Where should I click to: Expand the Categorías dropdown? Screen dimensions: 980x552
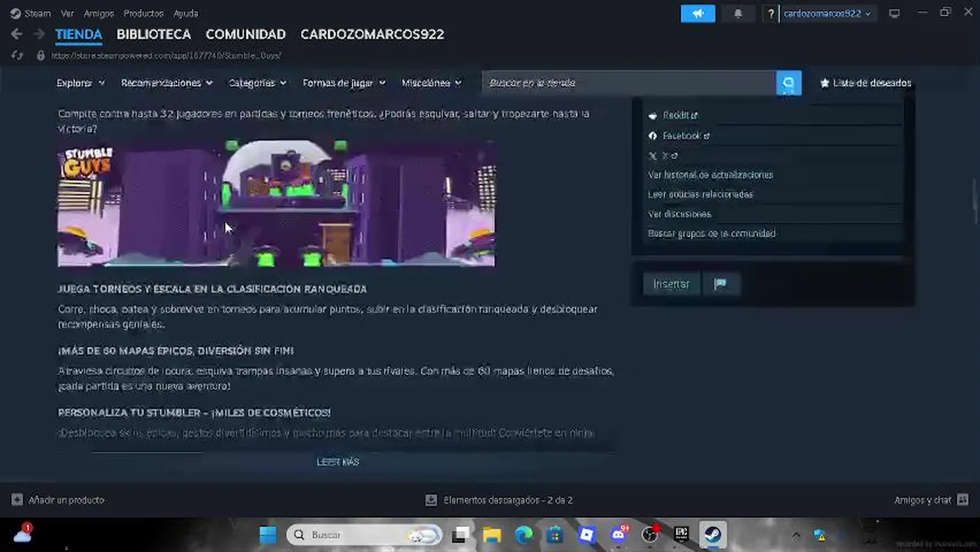pos(258,83)
